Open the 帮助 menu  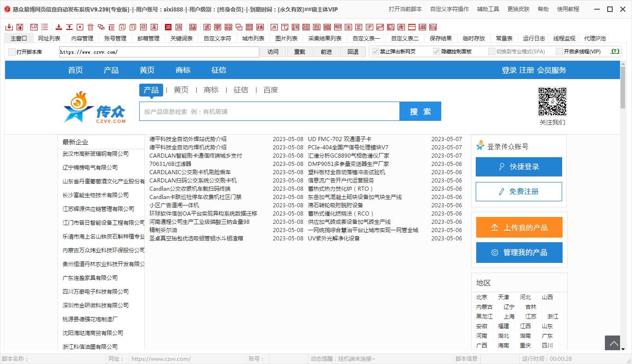coord(543,9)
